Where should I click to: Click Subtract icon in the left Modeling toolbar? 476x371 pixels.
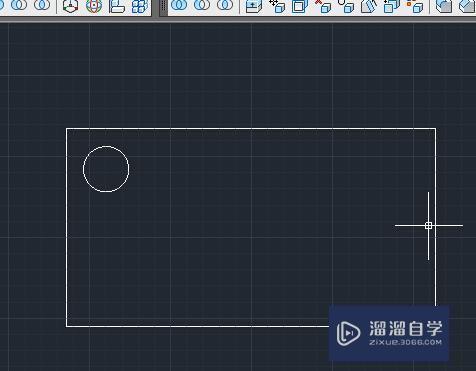(x=19, y=5)
